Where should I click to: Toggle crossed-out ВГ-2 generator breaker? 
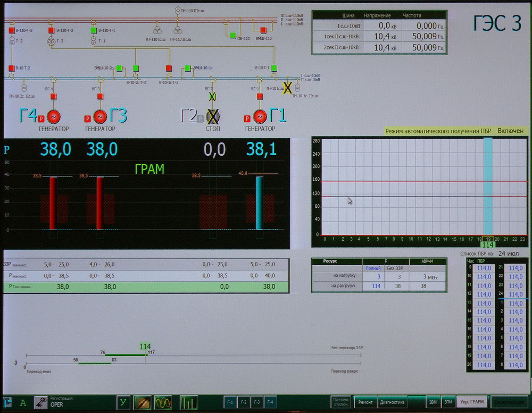(x=212, y=97)
